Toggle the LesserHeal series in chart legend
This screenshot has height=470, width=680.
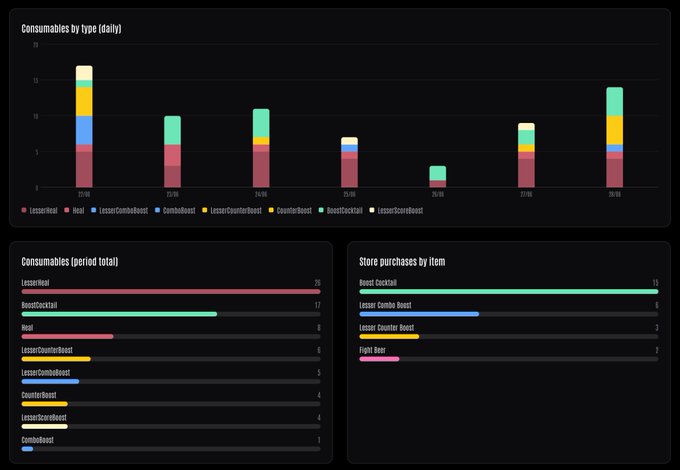[39, 211]
